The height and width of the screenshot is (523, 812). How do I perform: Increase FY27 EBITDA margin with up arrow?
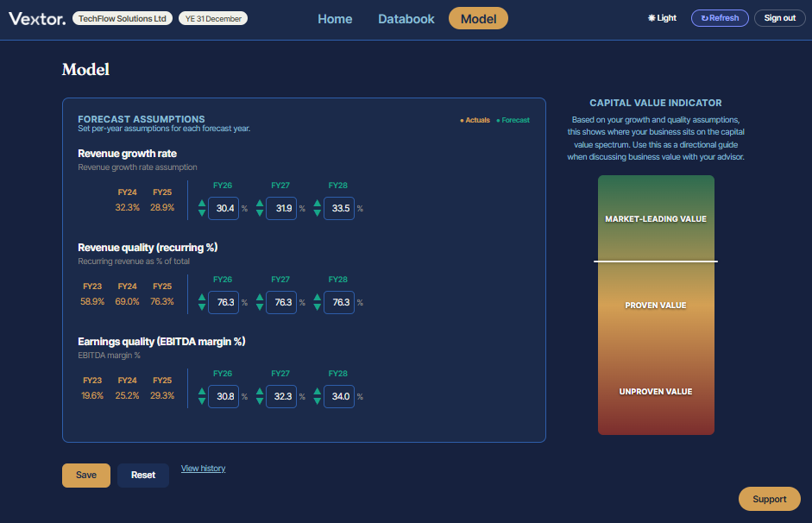click(260, 392)
